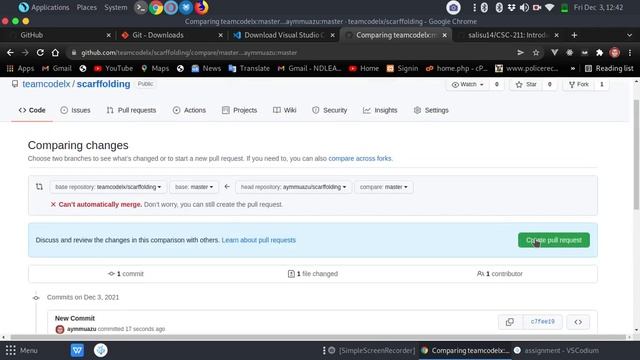Switch to the Issues tab
This screenshot has width=640, height=360.
76,110
